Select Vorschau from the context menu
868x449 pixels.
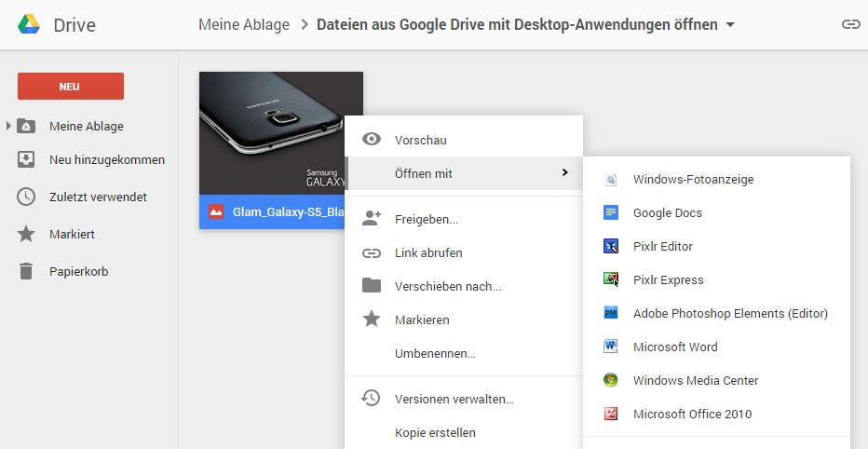point(420,140)
